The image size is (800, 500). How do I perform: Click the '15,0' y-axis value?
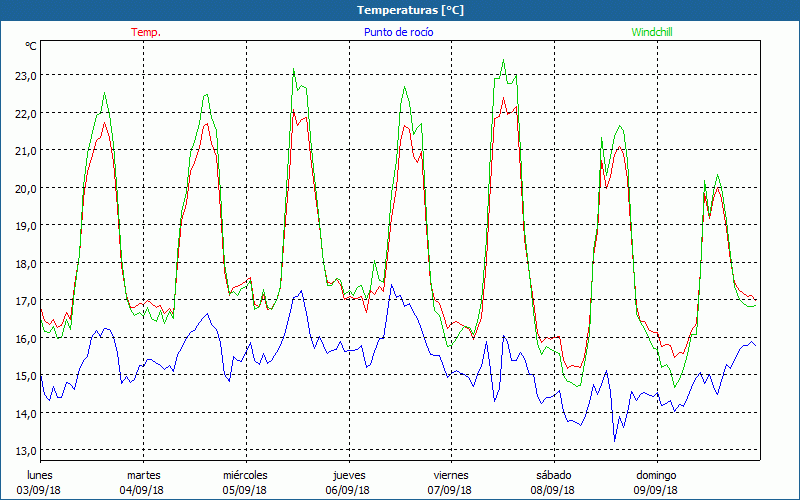coord(26,376)
